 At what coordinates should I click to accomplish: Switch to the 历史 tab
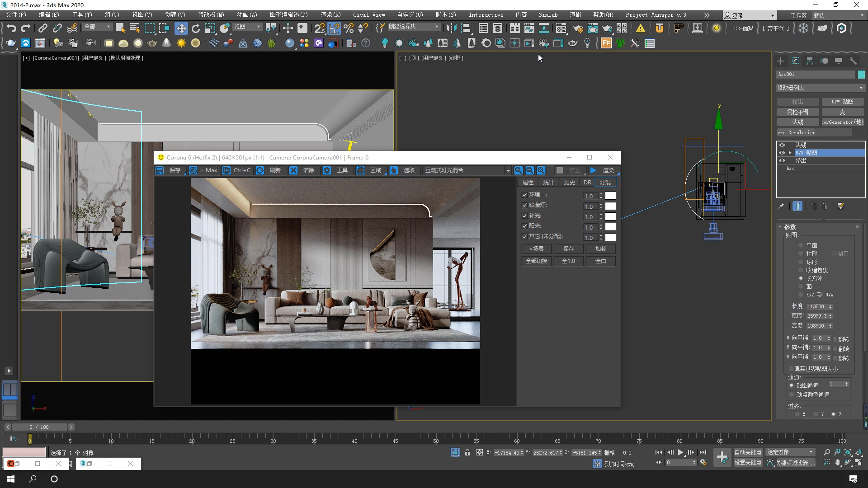click(569, 183)
